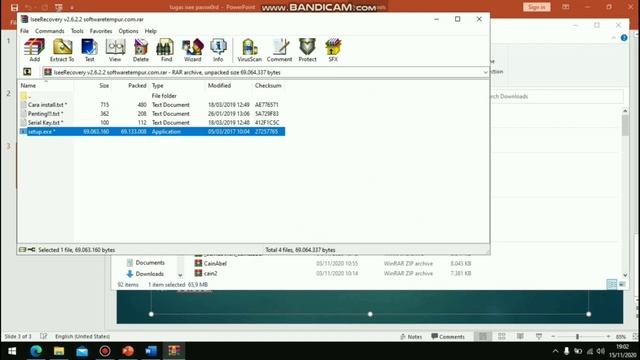Image resolution: width=640 pixels, height=360 pixels.
Task: Click the Protect archive icon
Action: pyautogui.click(x=307, y=50)
